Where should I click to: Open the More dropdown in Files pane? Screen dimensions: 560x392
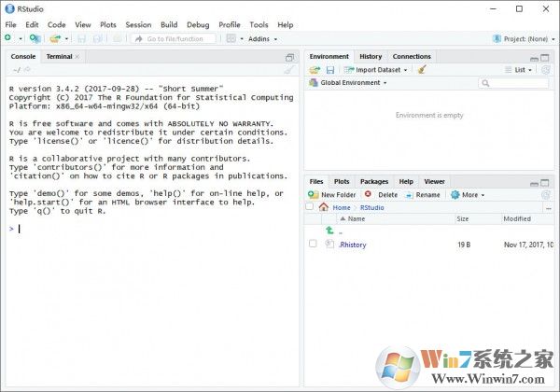(x=468, y=195)
